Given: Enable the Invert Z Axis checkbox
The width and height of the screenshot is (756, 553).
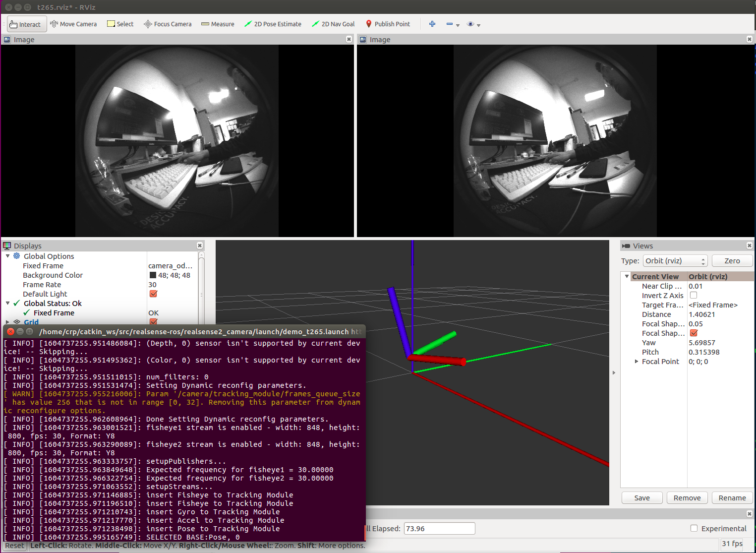Looking at the screenshot, I should pyautogui.click(x=693, y=295).
